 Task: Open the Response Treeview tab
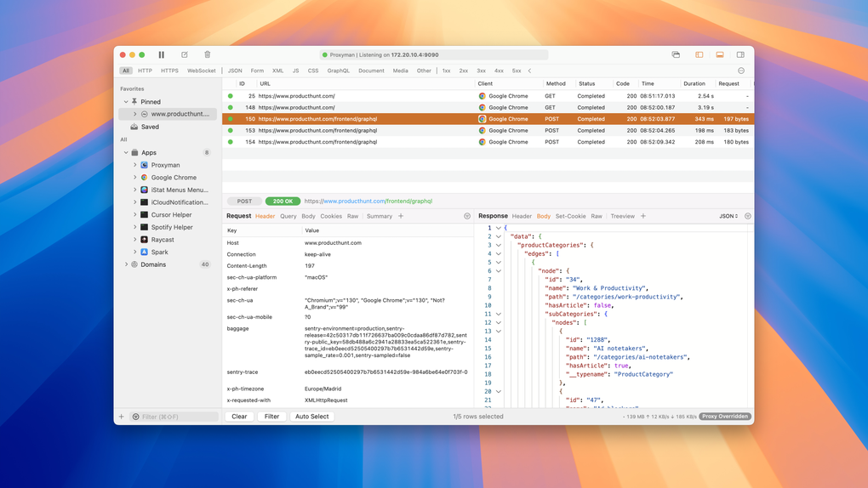(x=622, y=216)
